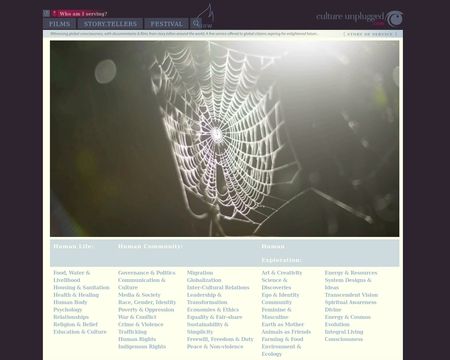
Task: Open Crime & Violence category
Action: (x=141, y=324)
